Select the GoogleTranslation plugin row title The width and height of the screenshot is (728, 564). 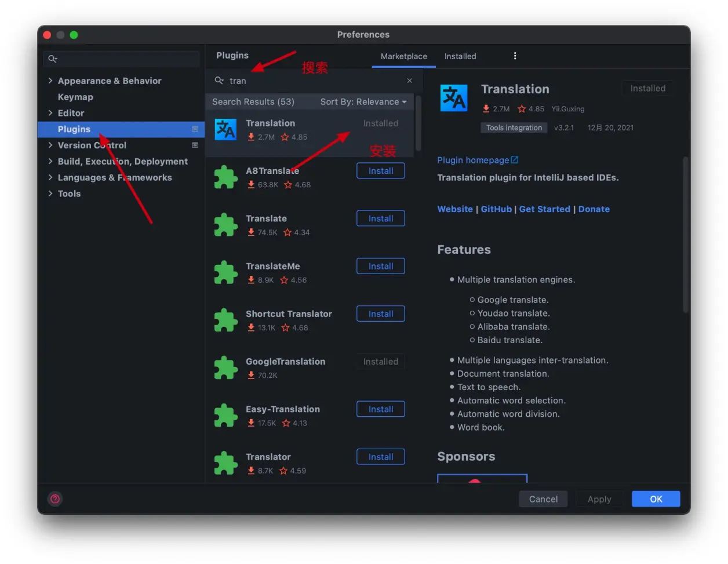[x=285, y=361]
